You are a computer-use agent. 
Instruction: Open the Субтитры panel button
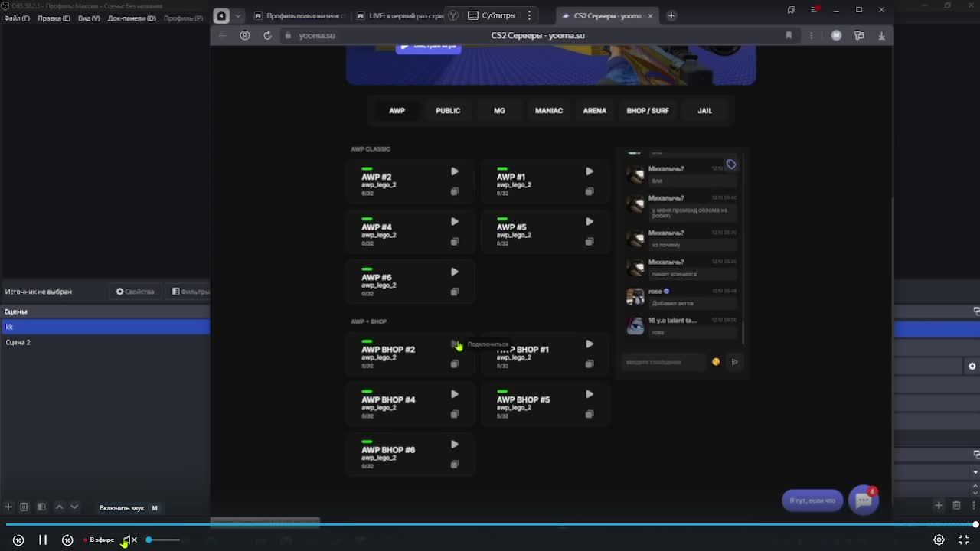click(x=491, y=15)
